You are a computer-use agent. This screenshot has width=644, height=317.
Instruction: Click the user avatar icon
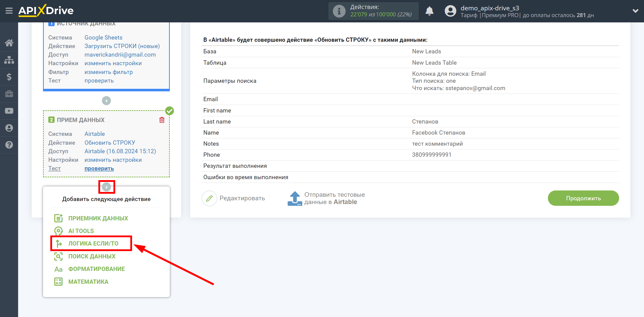tap(450, 11)
